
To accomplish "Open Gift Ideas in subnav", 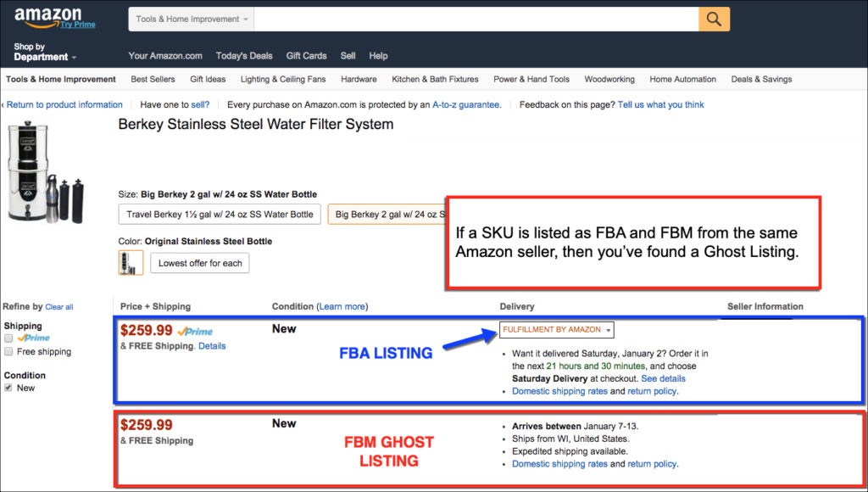I will [x=208, y=79].
